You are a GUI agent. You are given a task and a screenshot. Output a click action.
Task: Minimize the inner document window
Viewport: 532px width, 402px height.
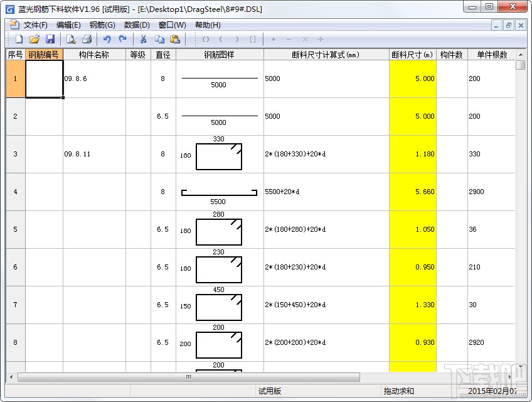[496, 25]
